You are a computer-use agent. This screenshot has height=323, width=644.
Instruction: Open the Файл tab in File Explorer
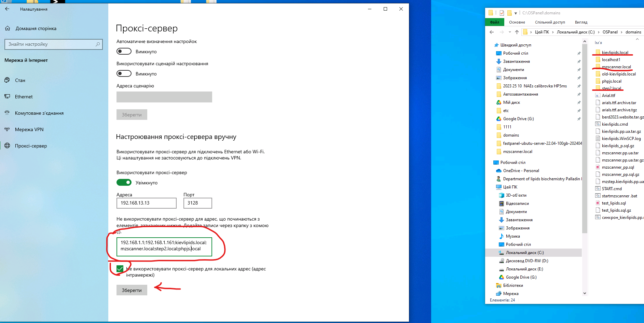(x=494, y=22)
